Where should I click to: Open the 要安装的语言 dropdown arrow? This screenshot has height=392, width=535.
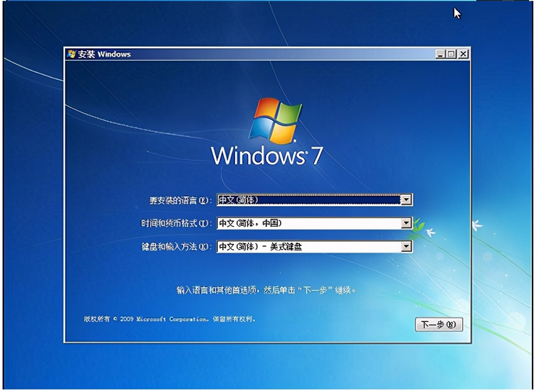pyautogui.click(x=406, y=200)
